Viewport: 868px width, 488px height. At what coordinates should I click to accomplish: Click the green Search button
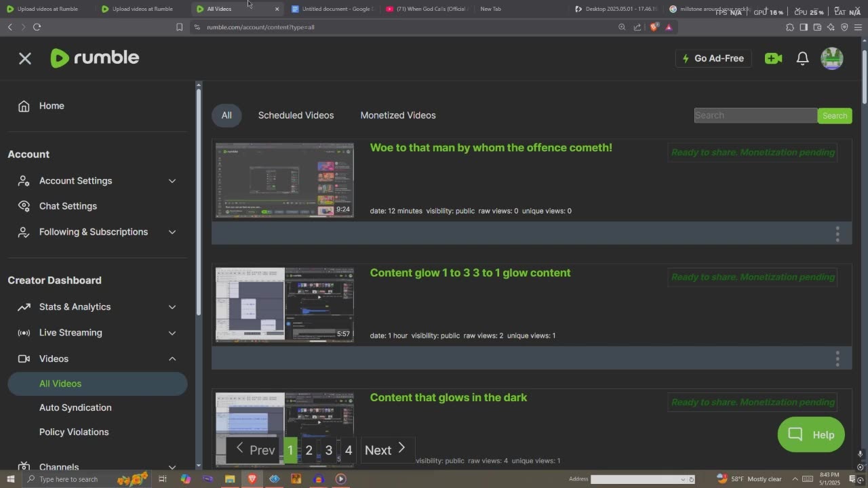[x=835, y=115]
